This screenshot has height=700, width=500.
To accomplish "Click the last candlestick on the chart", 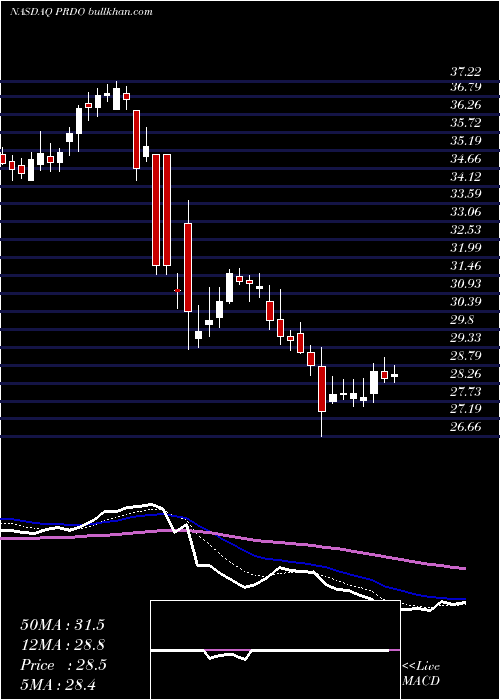I will tap(394, 375).
